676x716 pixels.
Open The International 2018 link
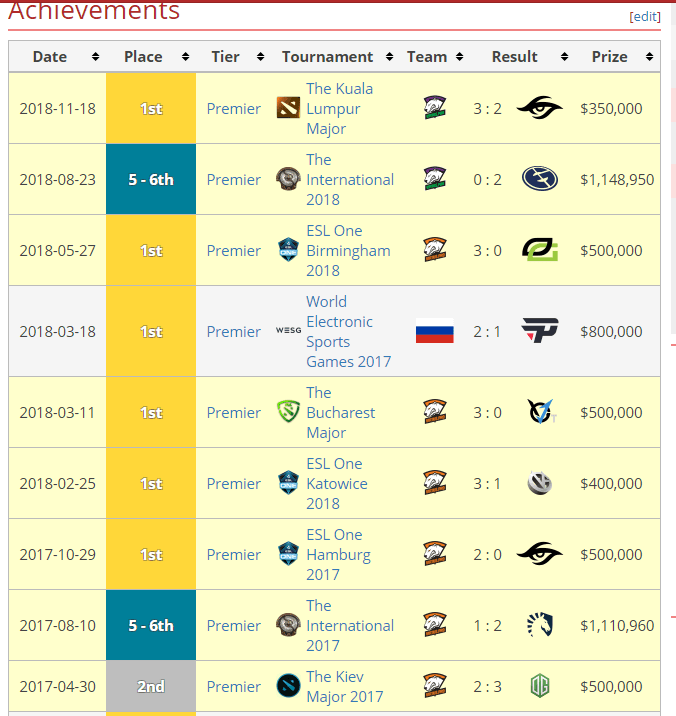click(350, 179)
